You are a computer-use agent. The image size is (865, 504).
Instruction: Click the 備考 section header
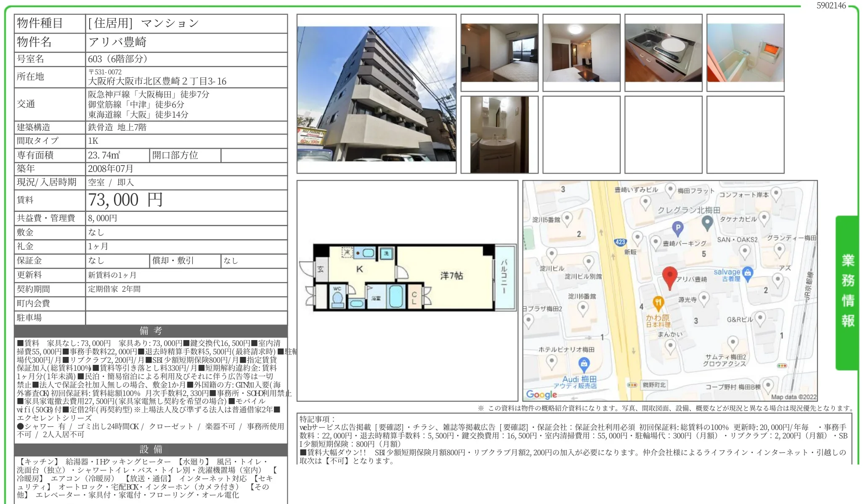coord(151,331)
